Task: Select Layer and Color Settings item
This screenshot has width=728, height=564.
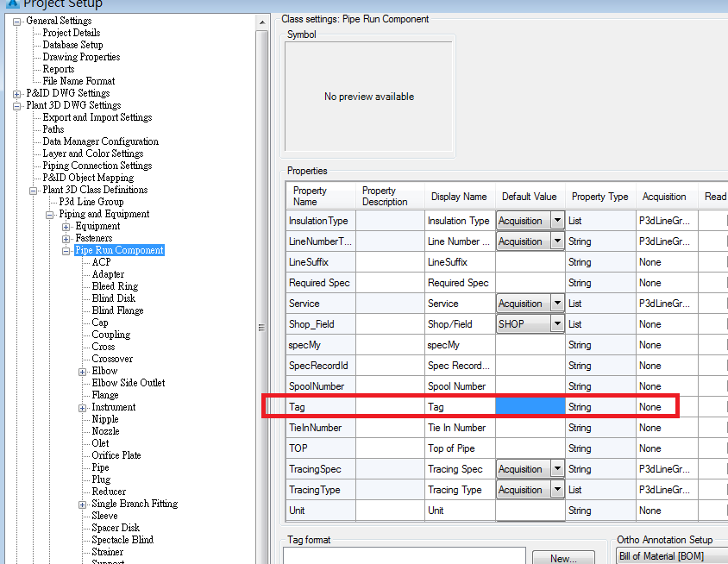Action: point(93,154)
